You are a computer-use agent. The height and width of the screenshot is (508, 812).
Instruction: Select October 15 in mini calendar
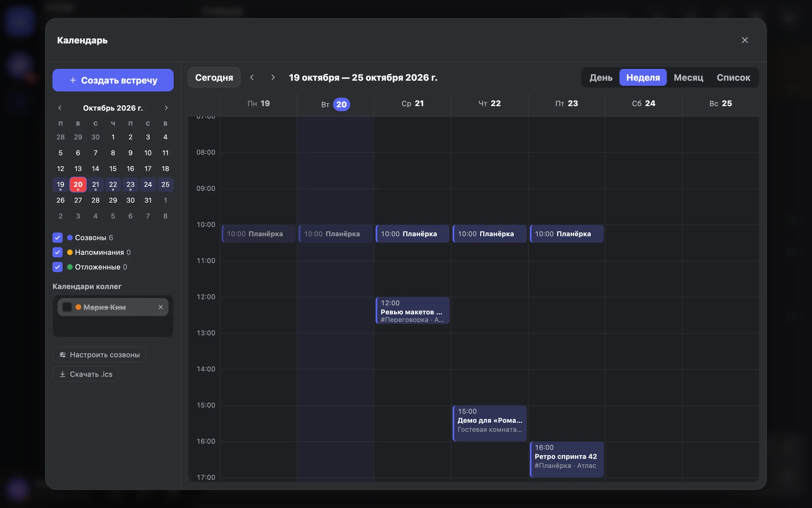113,169
